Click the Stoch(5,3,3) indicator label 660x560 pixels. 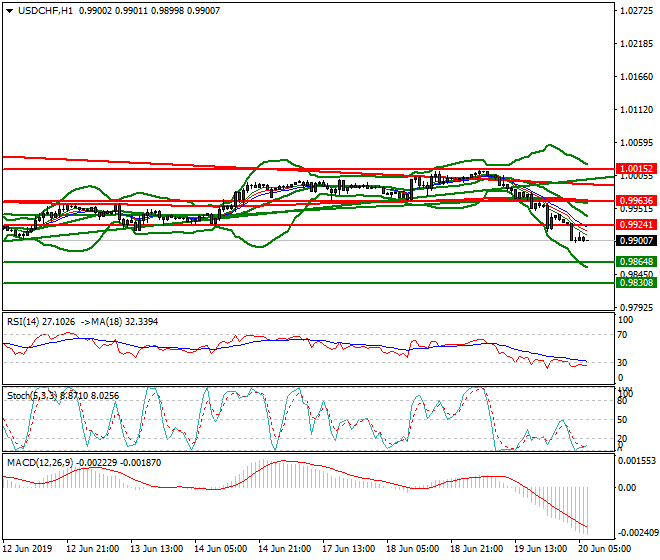point(32,396)
